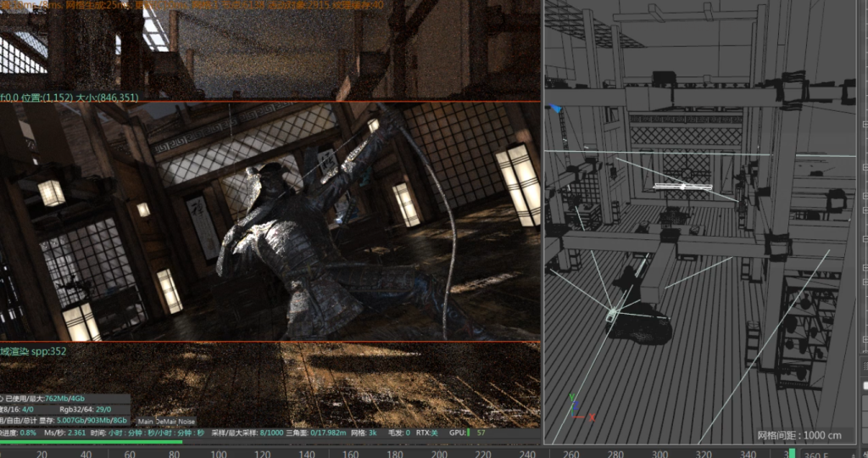Click the green render progress bar

coord(91,442)
